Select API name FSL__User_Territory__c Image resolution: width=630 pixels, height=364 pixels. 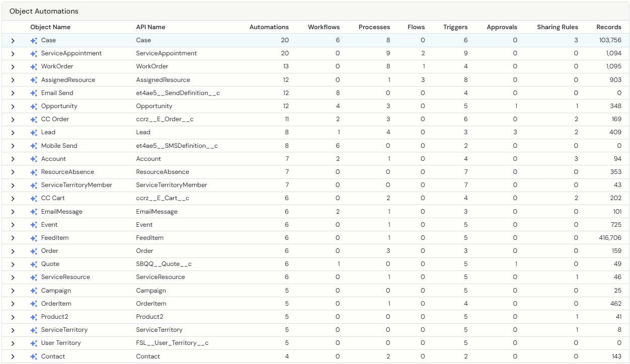pyautogui.click(x=172, y=343)
